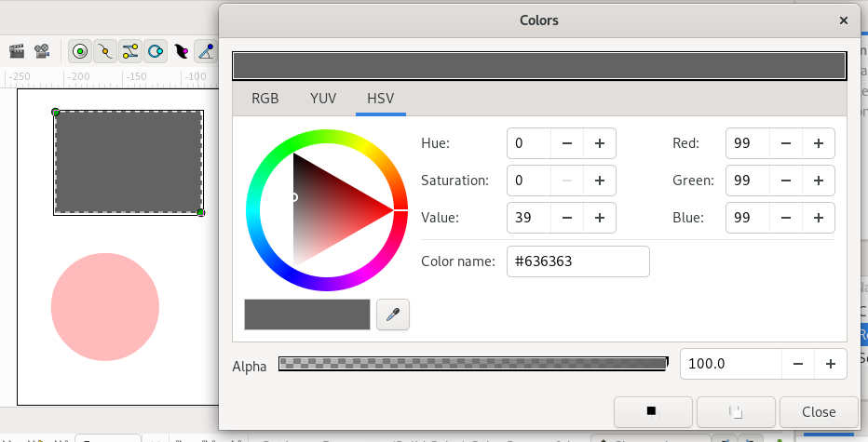This screenshot has width=868, height=442.
Task: Close the Colors dialog with Close button
Action: [x=819, y=411]
